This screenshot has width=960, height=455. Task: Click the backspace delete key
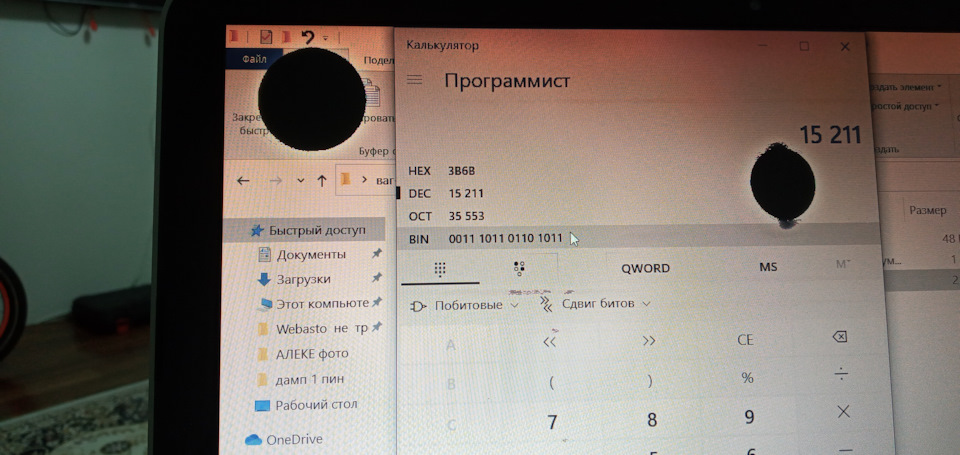pyautogui.click(x=840, y=337)
